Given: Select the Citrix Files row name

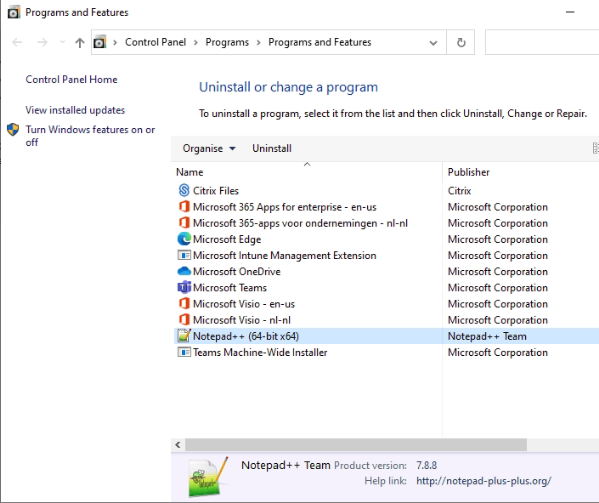Looking at the screenshot, I should point(215,191).
